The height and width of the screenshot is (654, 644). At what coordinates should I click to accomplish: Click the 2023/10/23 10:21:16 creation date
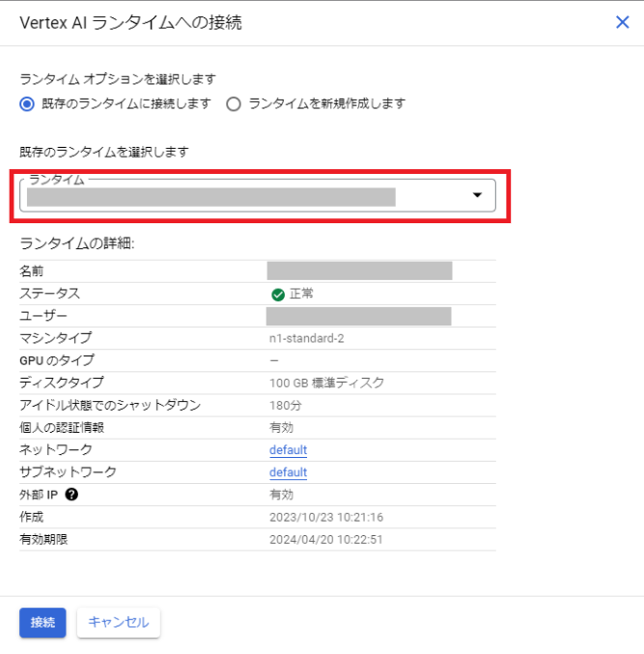[326, 517]
